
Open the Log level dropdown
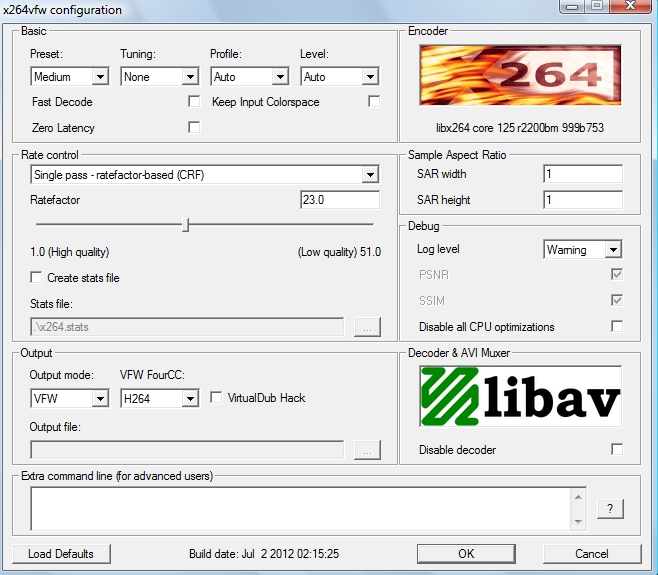tap(583, 250)
